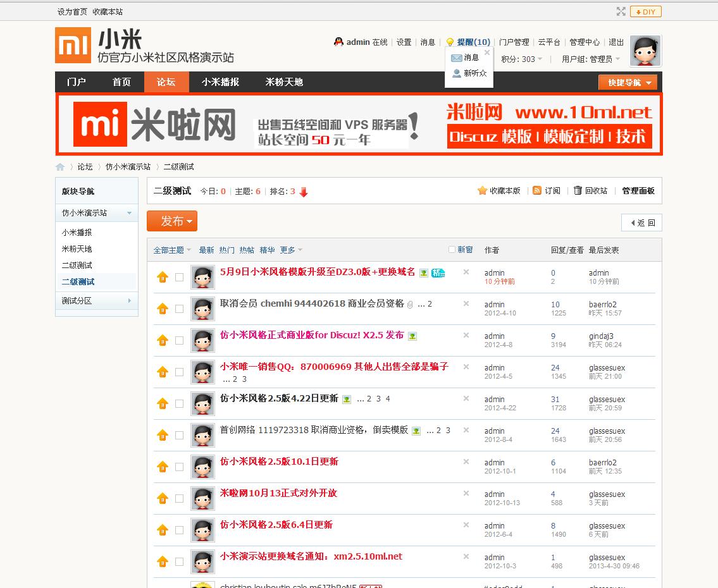
Task: Click sticky arrow icon of 6.4日更新 thread
Action: point(163,530)
